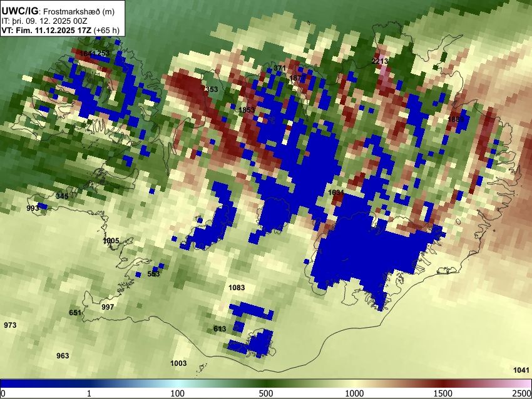
Task: Click the "UWC/IG: Frostmarkshæð (m)" title text
Action: 58,11
